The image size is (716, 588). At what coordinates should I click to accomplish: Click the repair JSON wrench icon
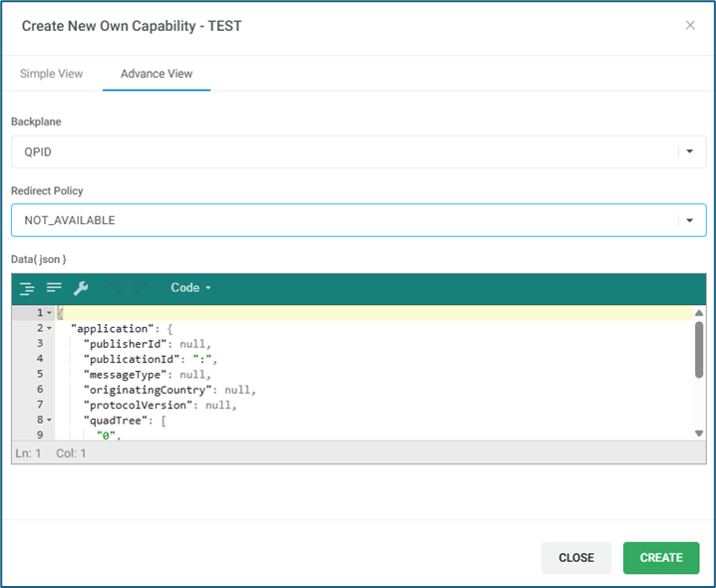81,288
